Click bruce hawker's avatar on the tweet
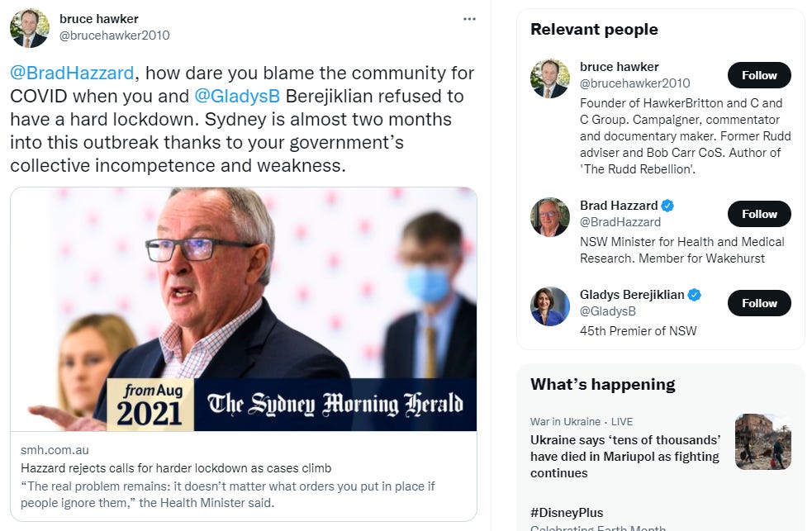Image resolution: width=812 pixels, height=531 pixels. coord(30,28)
